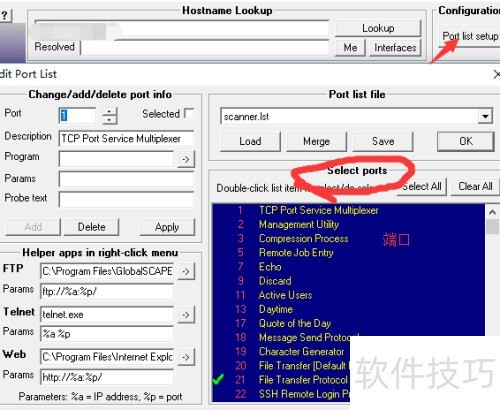Toggle the Selected checkbox

point(189,113)
